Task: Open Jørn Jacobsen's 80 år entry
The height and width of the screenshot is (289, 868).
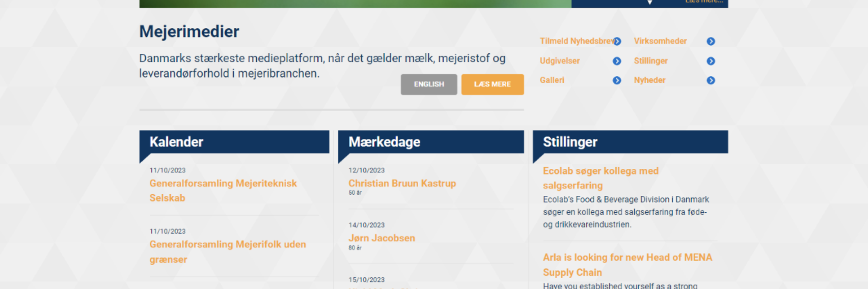Action: coord(382,238)
